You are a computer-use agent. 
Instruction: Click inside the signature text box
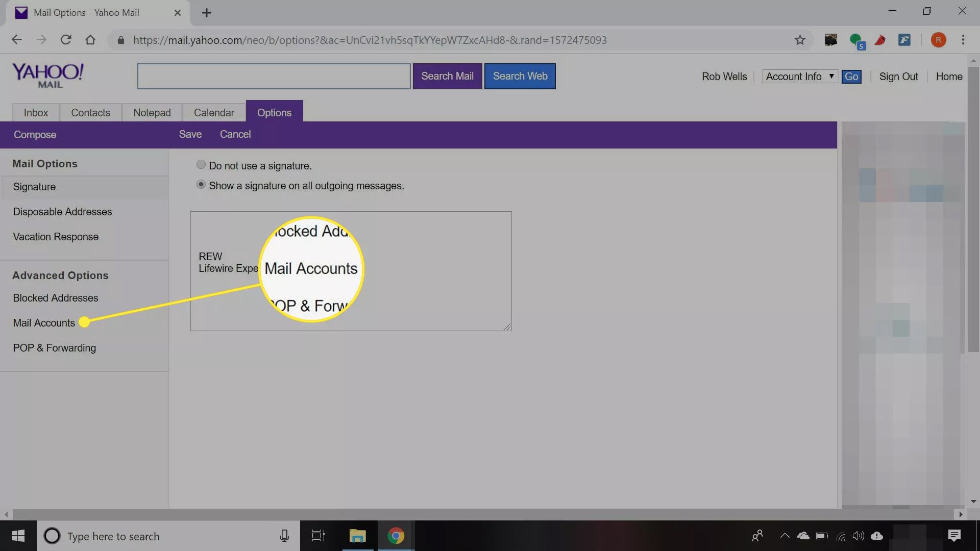point(351,271)
